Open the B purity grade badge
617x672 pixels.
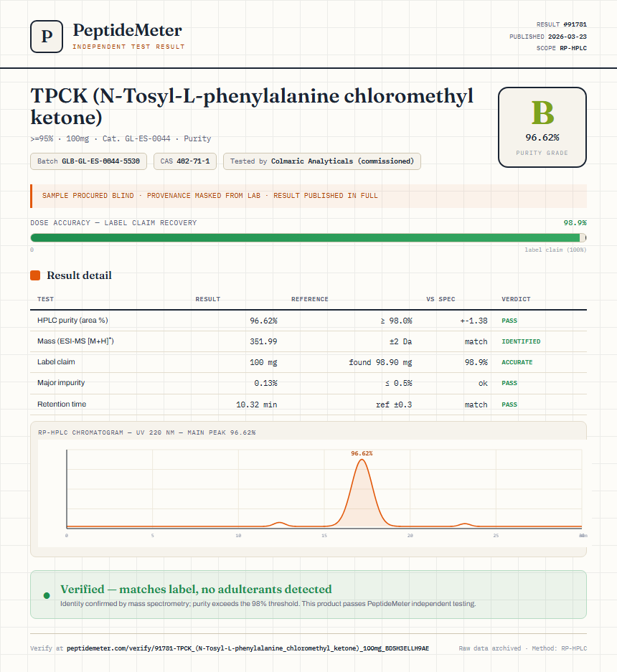click(x=542, y=127)
